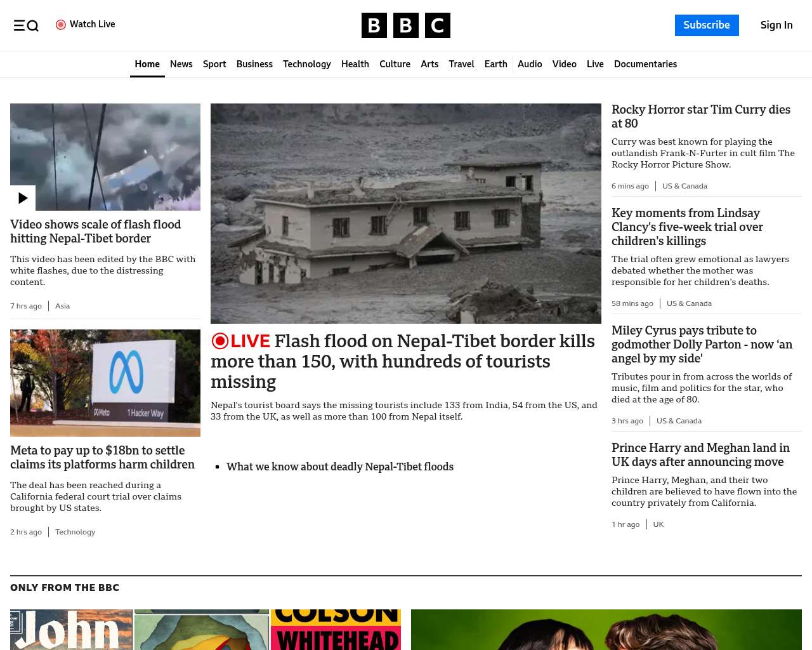Open the Video section
The height and width of the screenshot is (650, 812).
(x=565, y=64)
